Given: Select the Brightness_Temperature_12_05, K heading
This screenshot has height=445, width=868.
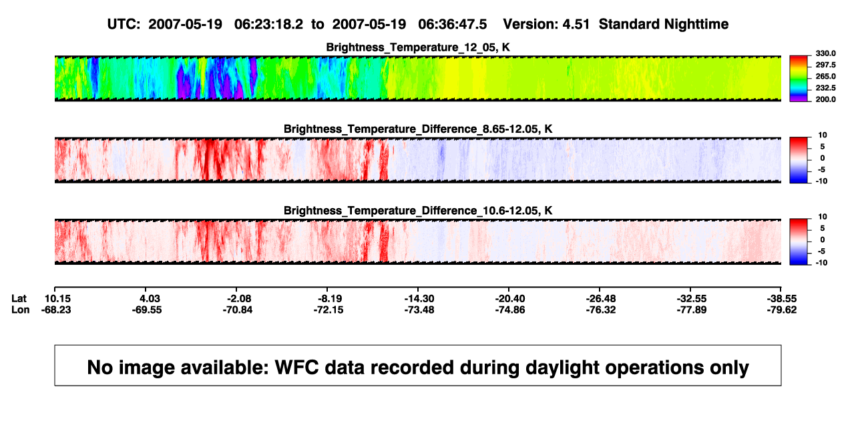Looking at the screenshot, I should tap(418, 47).
